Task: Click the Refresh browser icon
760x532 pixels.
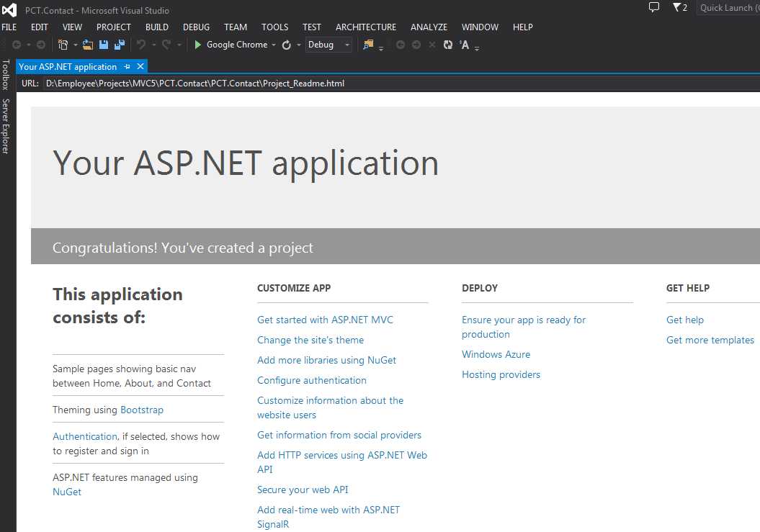Action: pyautogui.click(x=287, y=45)
